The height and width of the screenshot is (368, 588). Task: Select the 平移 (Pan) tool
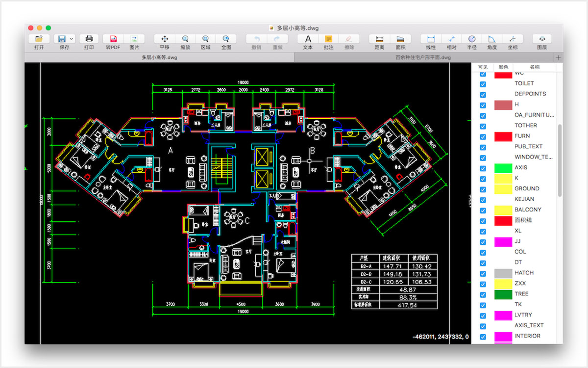coord(165,39)
